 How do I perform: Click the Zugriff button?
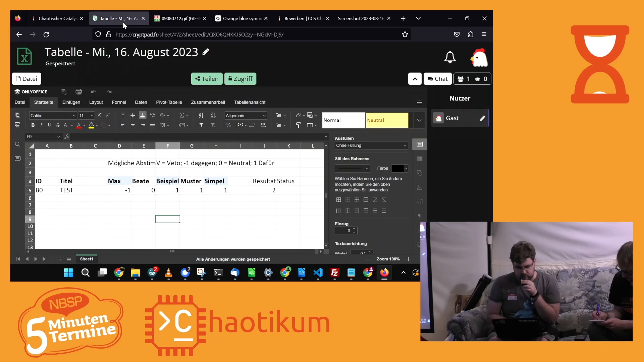click(x=240, y=79)
